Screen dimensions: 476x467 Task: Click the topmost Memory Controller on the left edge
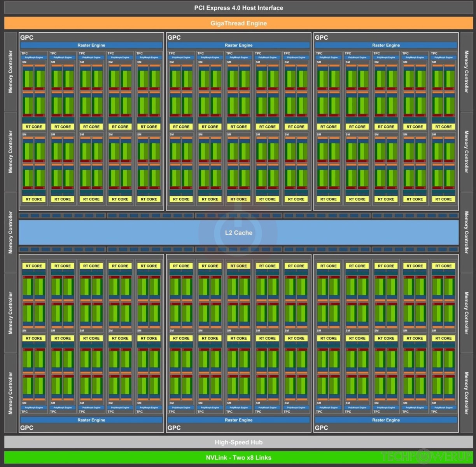click(x=10, y=72)
